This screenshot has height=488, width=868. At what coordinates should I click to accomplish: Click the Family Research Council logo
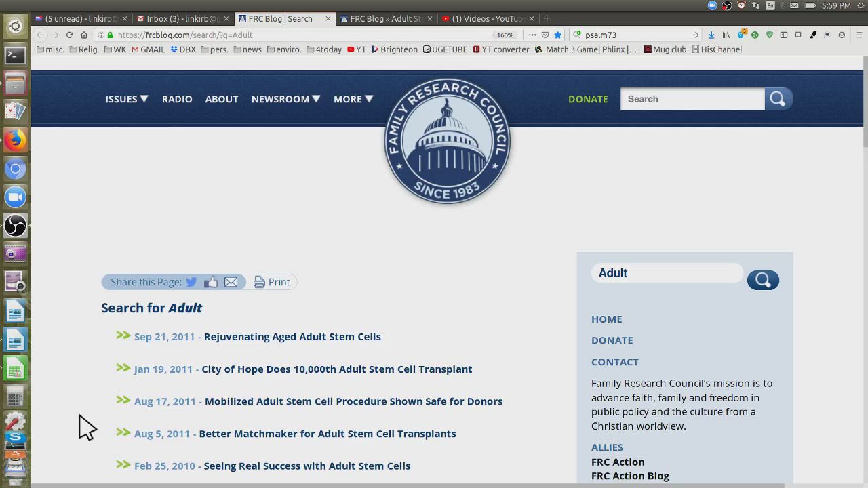[x=447, y=142]
